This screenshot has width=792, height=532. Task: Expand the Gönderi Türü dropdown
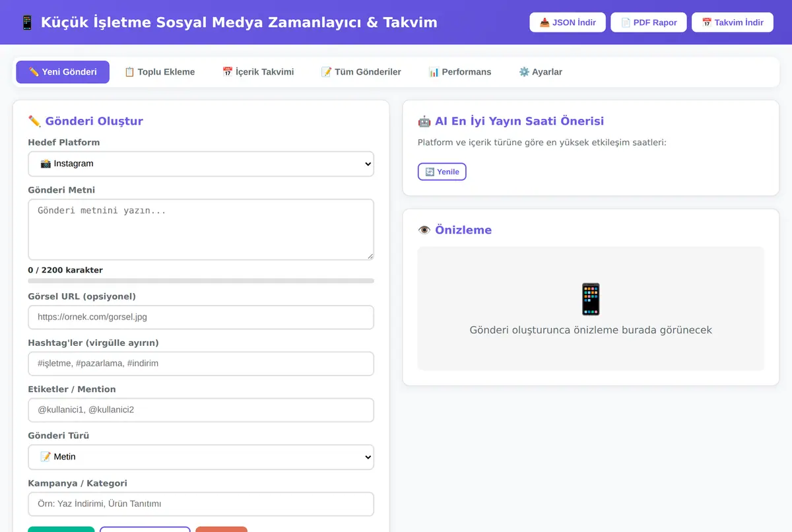[x=201, y=457]
